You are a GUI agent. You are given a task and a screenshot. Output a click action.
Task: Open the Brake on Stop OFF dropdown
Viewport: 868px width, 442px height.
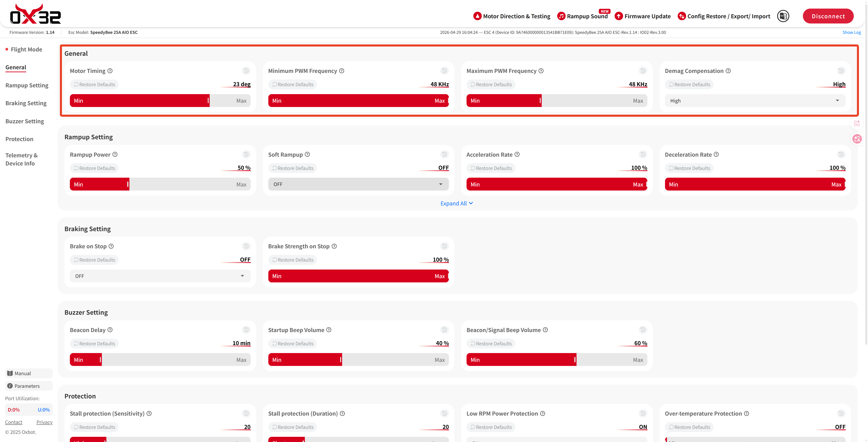point(160,276)
